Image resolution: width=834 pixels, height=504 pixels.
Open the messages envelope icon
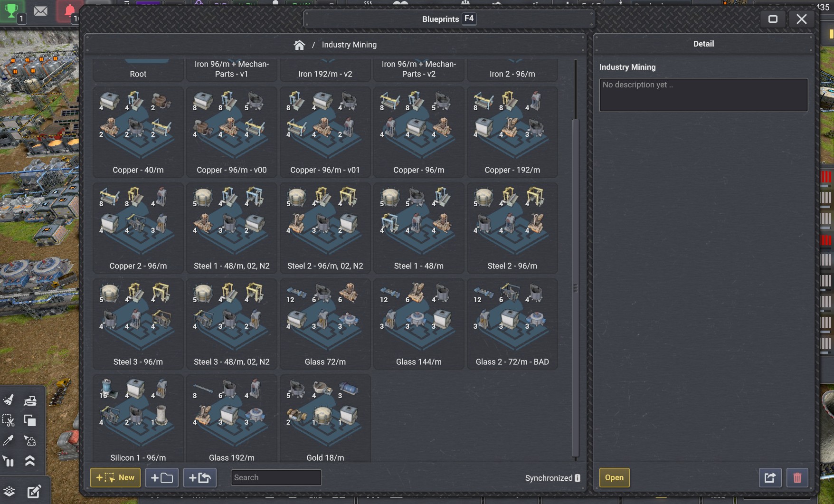pos(41,11)
